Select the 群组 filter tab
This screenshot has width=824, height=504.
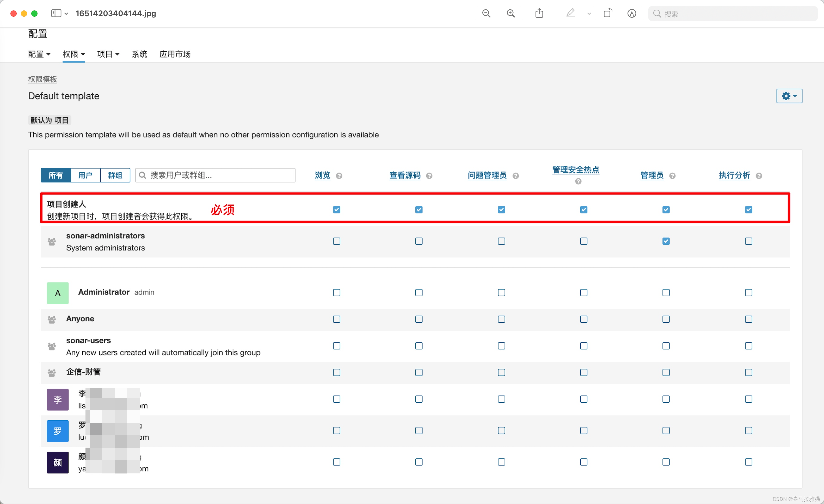115,175
